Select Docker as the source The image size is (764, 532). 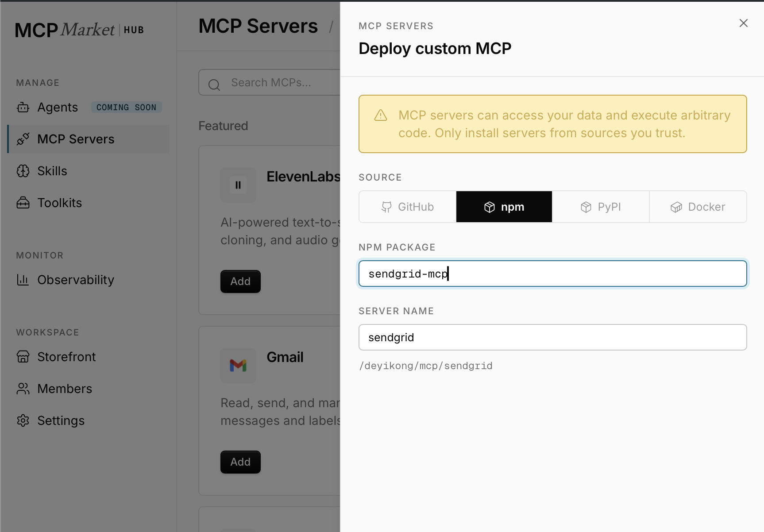698,207
